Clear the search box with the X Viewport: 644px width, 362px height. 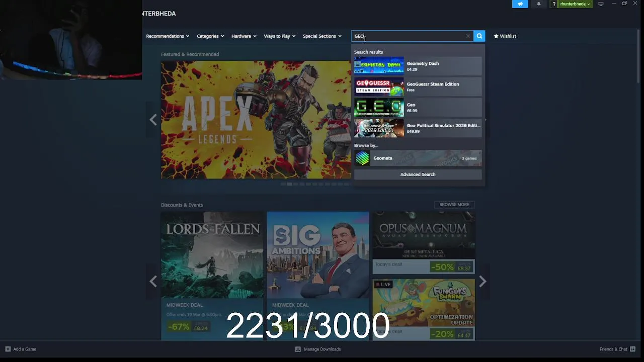468,36
